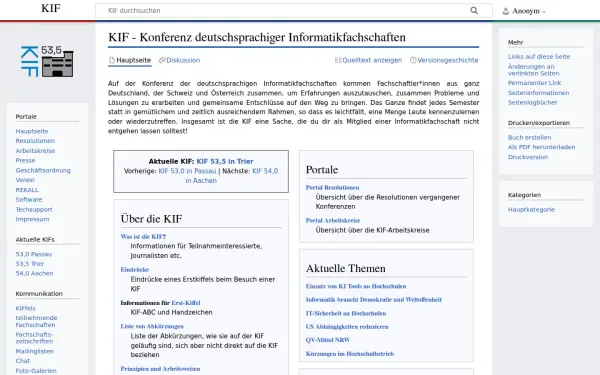Open Permanenter Link
Image resolution: width=600 pixels, height=375 pixels.
pyautogui.click(x=534, y=83)
